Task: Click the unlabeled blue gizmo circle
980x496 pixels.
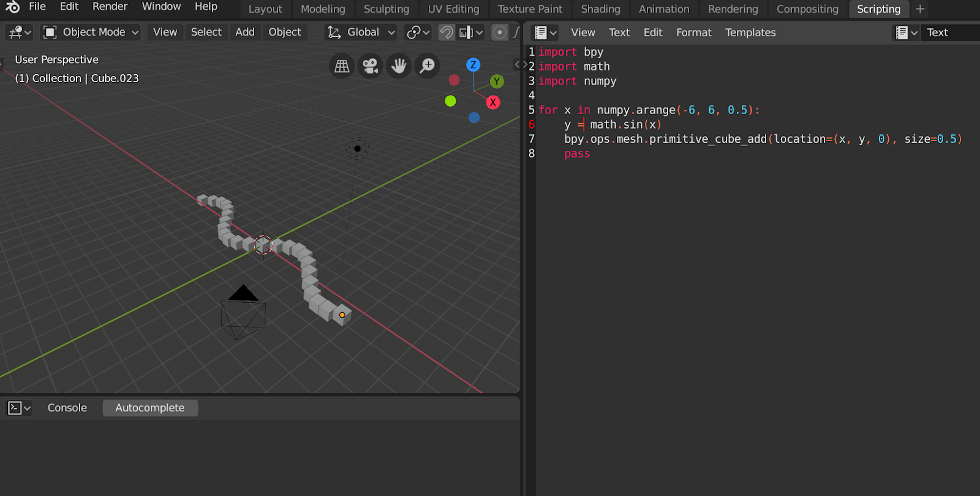Action: [x=474, y=118]
